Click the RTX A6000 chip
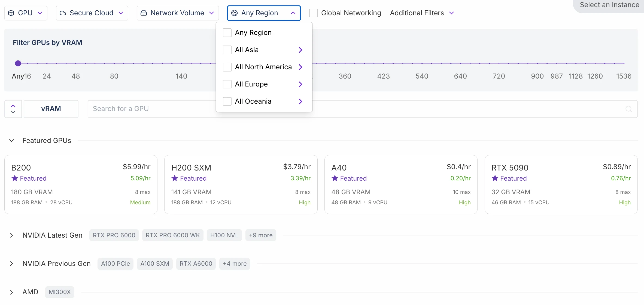This screenshot has height=305, width=644. [196, 264]
